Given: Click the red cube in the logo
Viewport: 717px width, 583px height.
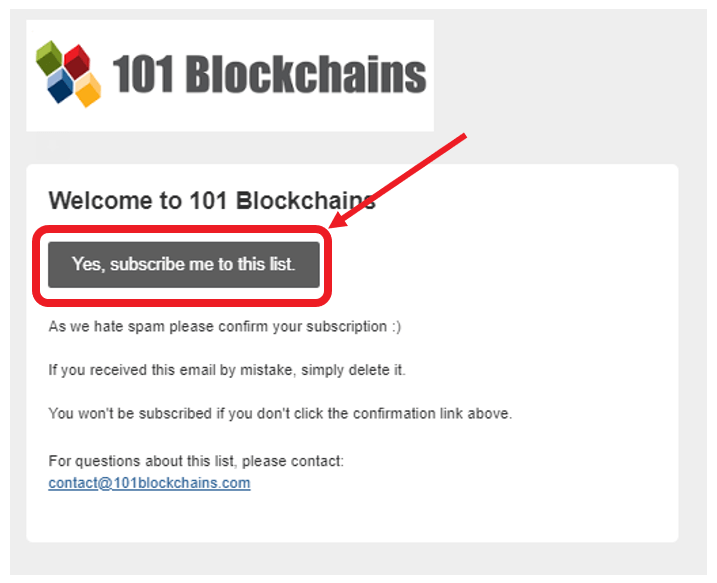Looking at the screenshot, I should tap(77, 61).
